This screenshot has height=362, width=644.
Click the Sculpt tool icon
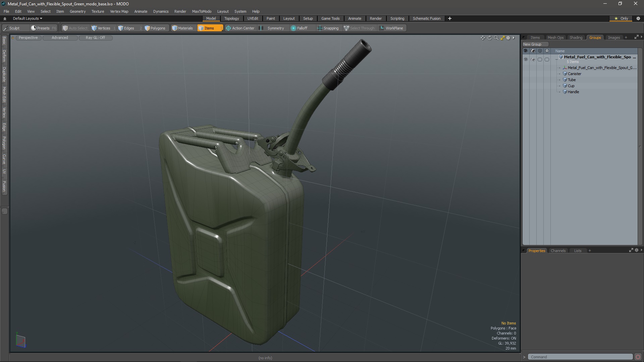pos(5,28)
